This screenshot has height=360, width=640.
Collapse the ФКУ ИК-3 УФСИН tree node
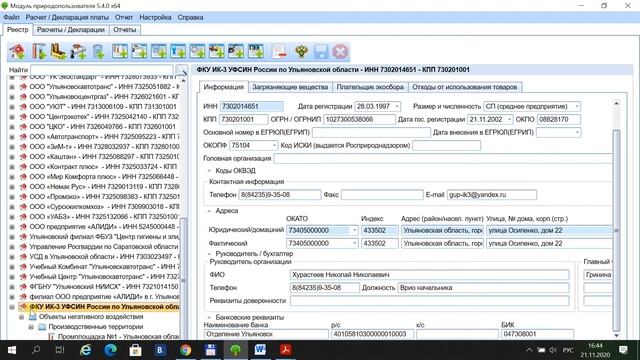12,307
